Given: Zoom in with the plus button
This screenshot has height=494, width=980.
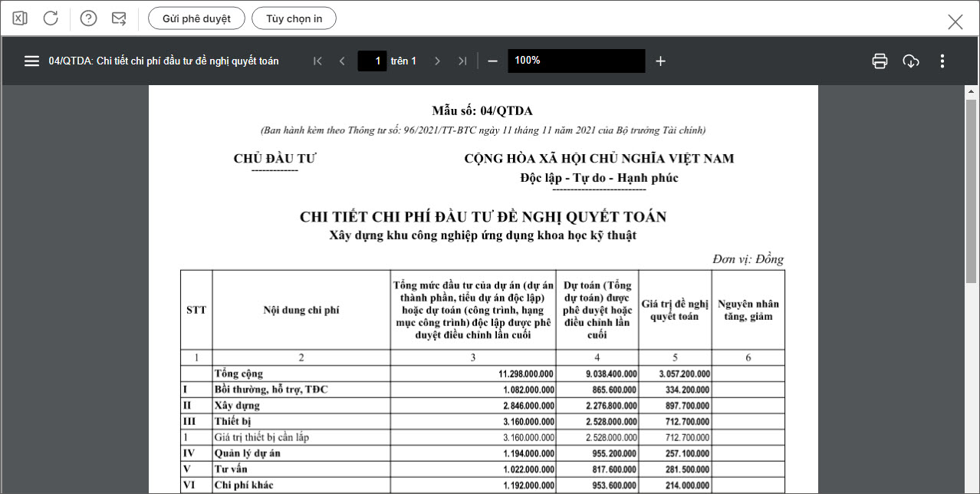Looking at the screenshot, I should pyautogui.click(x=660, y=61).
